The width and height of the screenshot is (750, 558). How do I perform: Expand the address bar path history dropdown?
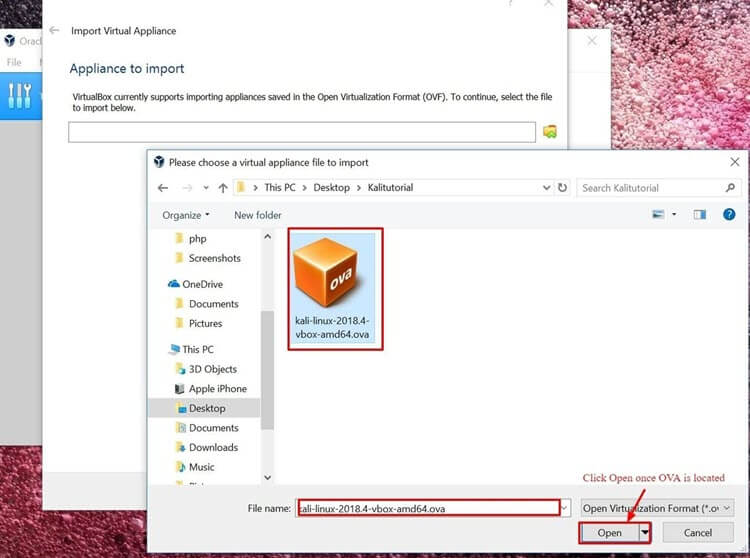click(x=545, y=188)
